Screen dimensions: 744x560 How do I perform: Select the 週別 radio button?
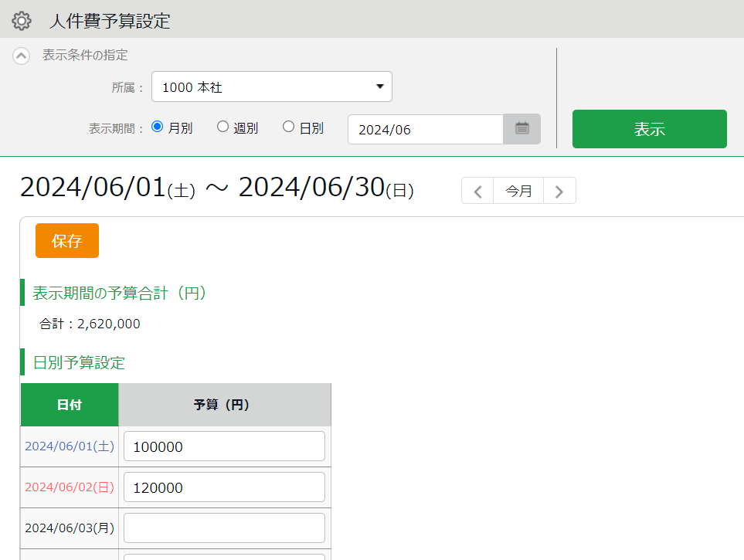pos(223,127)
